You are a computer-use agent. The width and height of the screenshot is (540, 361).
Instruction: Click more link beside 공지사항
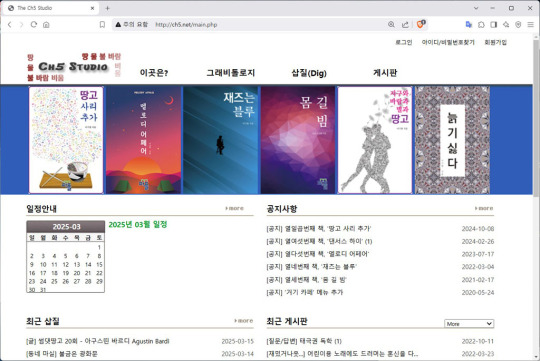(x=484, y=208)
